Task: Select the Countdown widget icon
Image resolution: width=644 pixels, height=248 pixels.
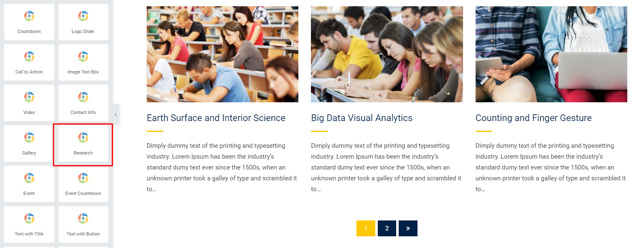Action: tap(29, 16)
